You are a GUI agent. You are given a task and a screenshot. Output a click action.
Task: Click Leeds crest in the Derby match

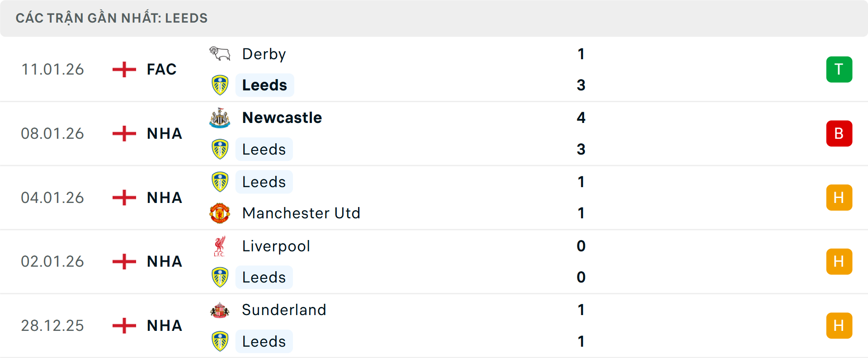220,85
